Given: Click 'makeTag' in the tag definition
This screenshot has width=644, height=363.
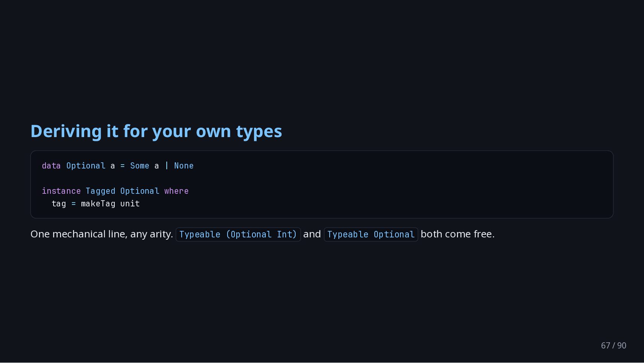Looking at the screenshot, I should point(98,204).
